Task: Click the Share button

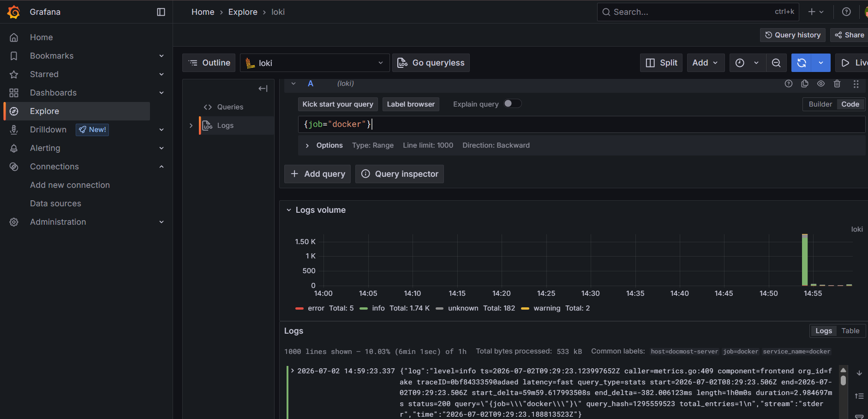Action: click(x=850, y=35)
